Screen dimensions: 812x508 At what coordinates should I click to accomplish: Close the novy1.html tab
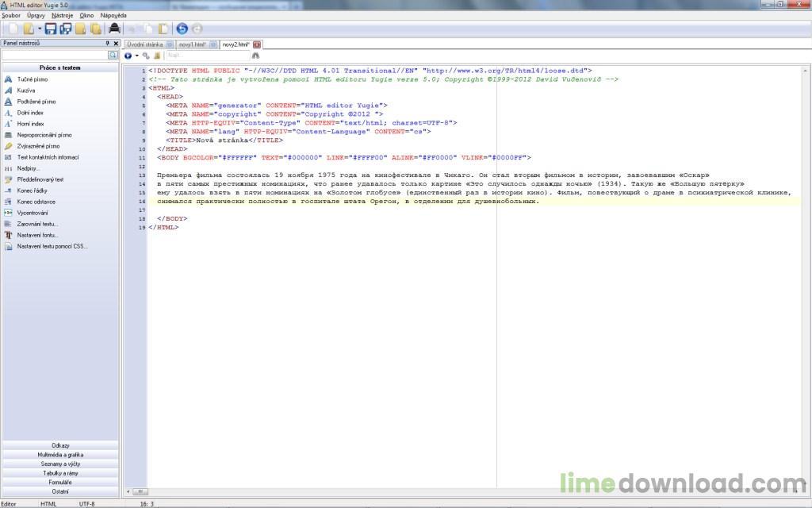click(213, 44)
